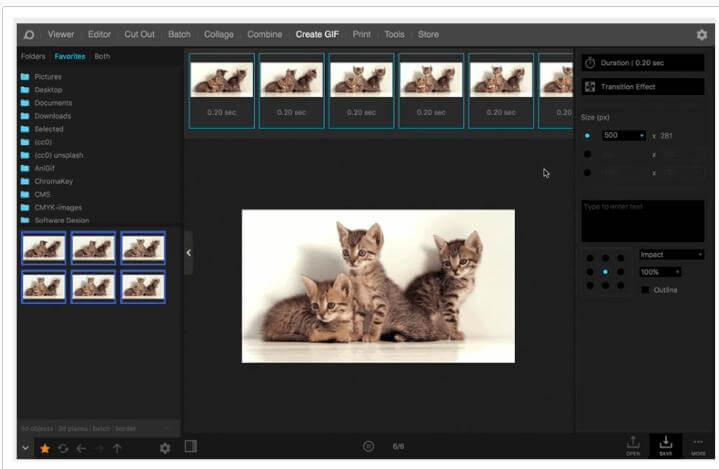Switch to the Favorites view
Image resolution: width=719 pixels, height=469 pixels.
(70, 56)
